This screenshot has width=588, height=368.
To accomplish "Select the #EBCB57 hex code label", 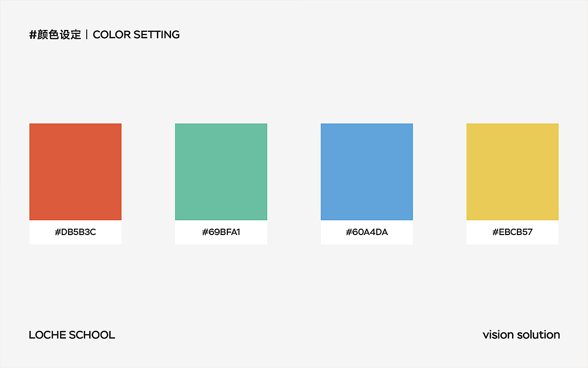I will click(x=513, y=232).
